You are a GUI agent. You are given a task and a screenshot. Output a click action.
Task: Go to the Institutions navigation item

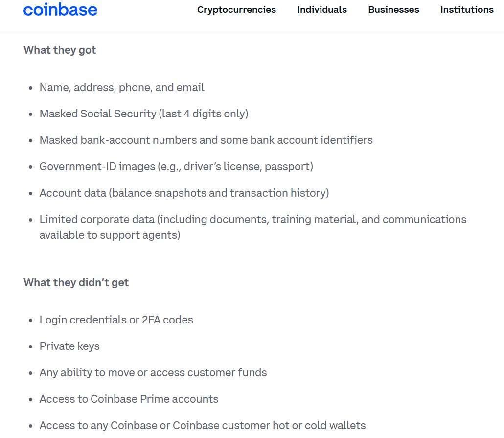point(467,10)
